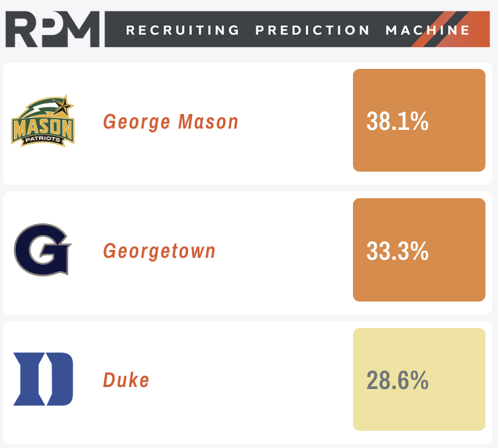Select the George Mason prediction card
Viewport: 498px width, 448px height.
pos(248,123)
